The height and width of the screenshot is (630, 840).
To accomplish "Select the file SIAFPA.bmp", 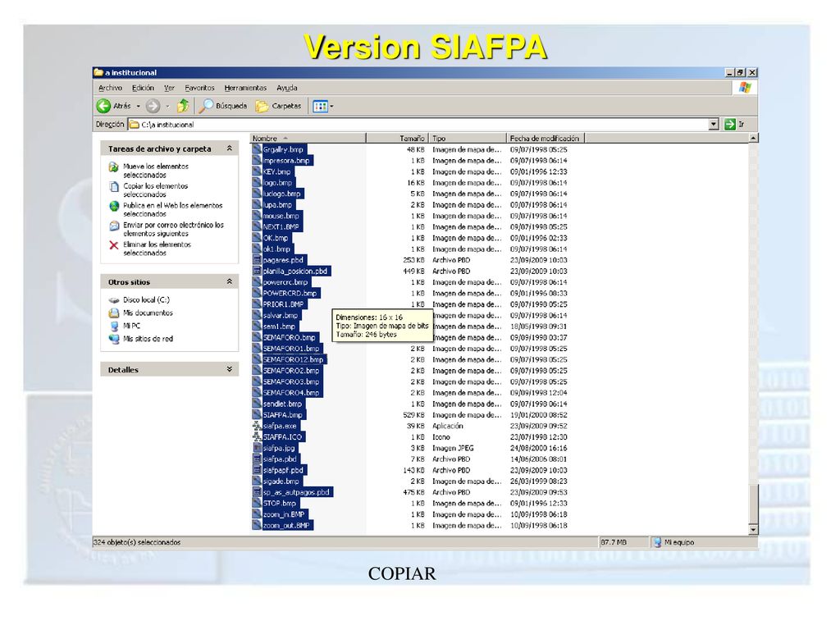I will [x=282, y=414].
